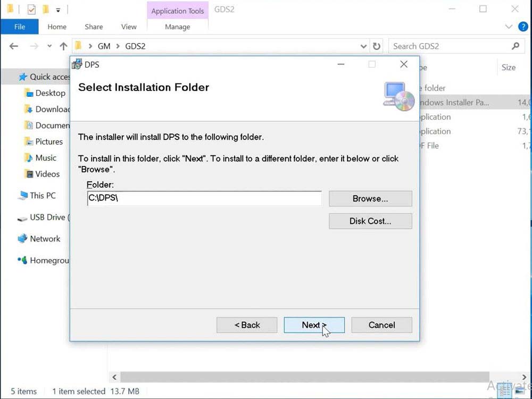This screenshot has height=399, width=532.
Task: Click the explorer back arrow
Action: click(14, 46)
